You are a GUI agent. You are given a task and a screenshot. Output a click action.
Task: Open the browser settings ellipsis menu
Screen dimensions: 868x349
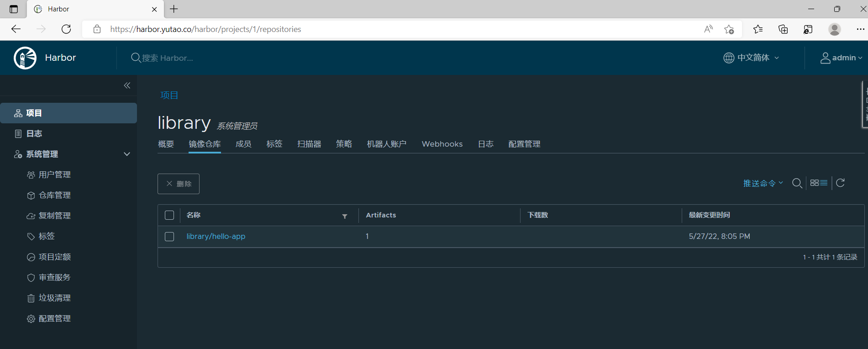[x=860, y=29]
